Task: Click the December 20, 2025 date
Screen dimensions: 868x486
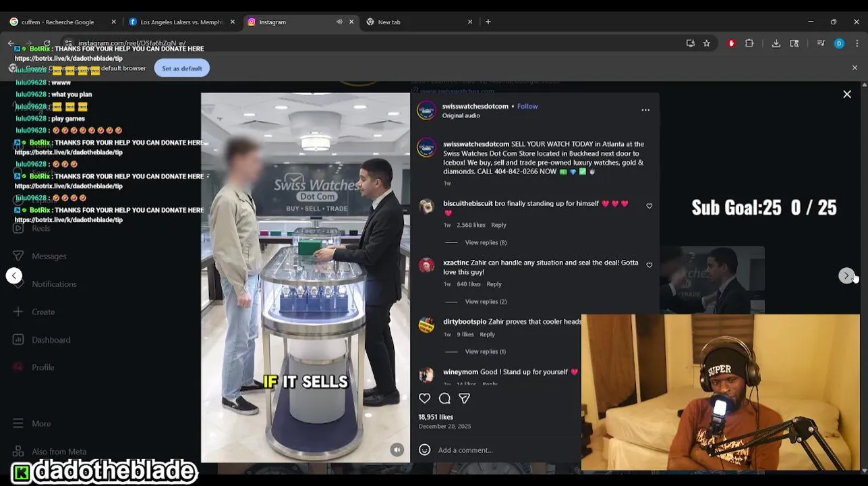Action: click(444, 427)
